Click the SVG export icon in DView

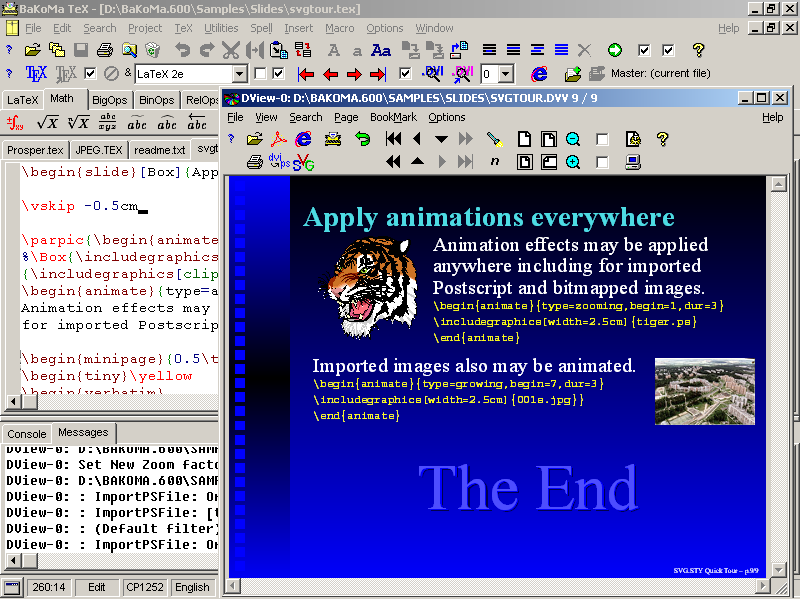pos(304,162)
